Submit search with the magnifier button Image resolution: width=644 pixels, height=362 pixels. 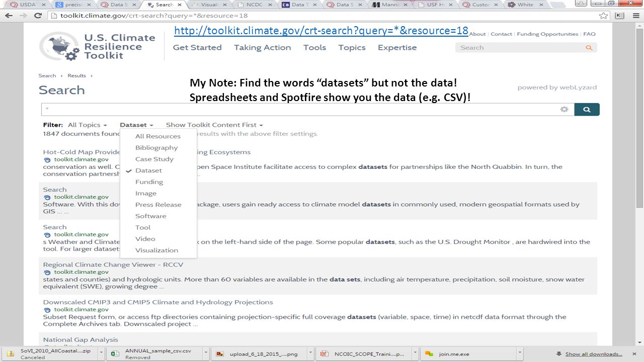pos(587,110)
